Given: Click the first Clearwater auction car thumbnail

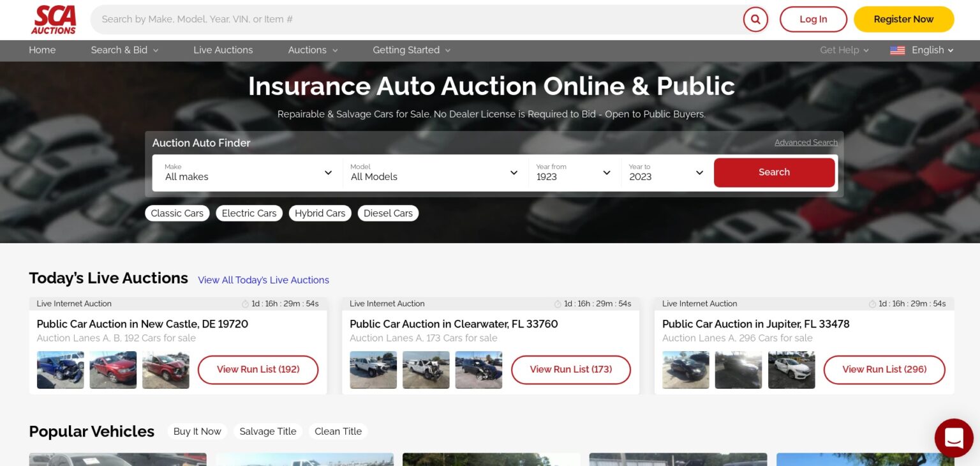Looking at the screenshot, I should [x=373, y=370].
